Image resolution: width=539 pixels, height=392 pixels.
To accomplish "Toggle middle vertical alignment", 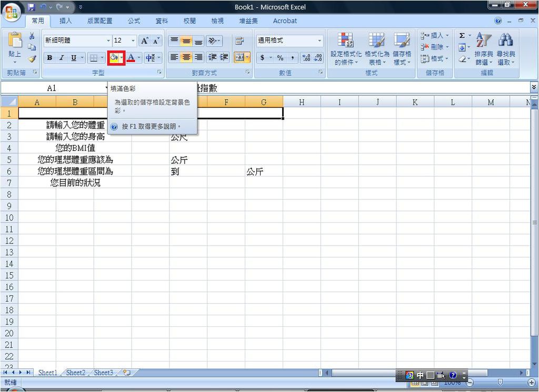I will pyautogui.click(x=186, y=41).
